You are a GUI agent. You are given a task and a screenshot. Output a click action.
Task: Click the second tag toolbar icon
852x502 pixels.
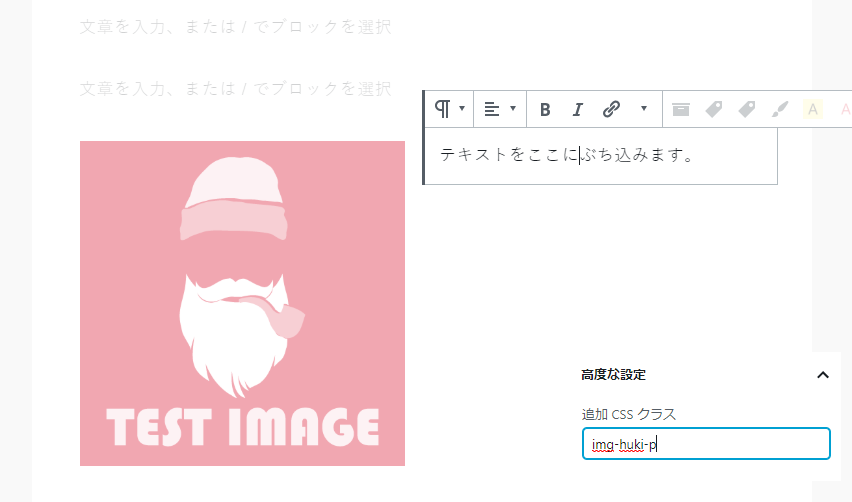(747, 109)
